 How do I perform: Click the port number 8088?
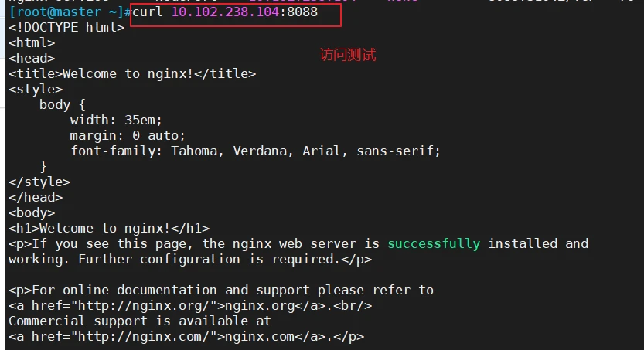click(x=302, y=12)
